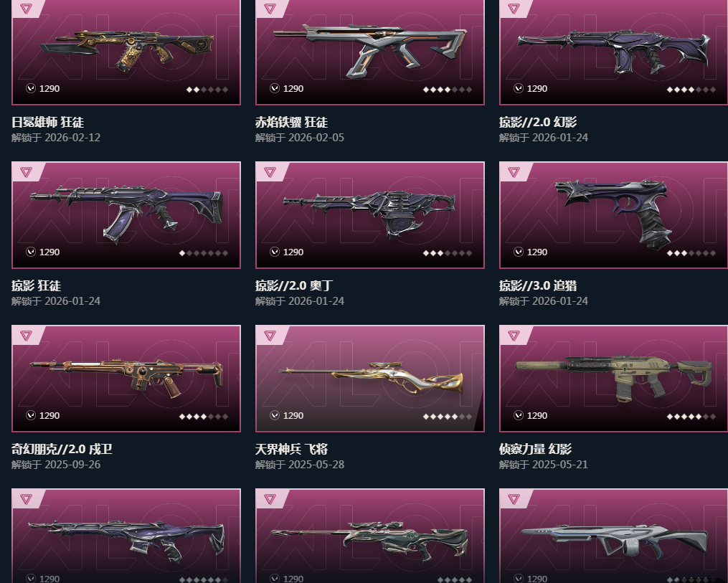Screen dimensions: 728x583
Task: Select the 赤焰铁骥 狂徒 silver rifle image
Action: pos(370,51)
